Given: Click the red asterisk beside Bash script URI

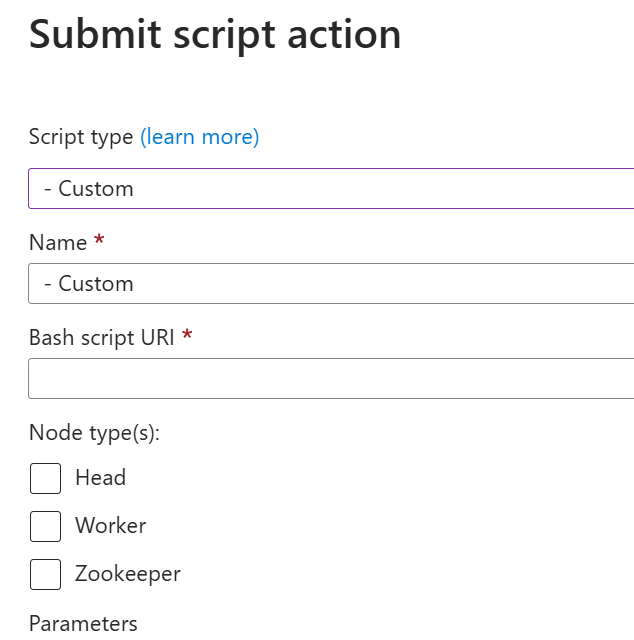Looking at the screenshot, I should click(x=187, y=337).
